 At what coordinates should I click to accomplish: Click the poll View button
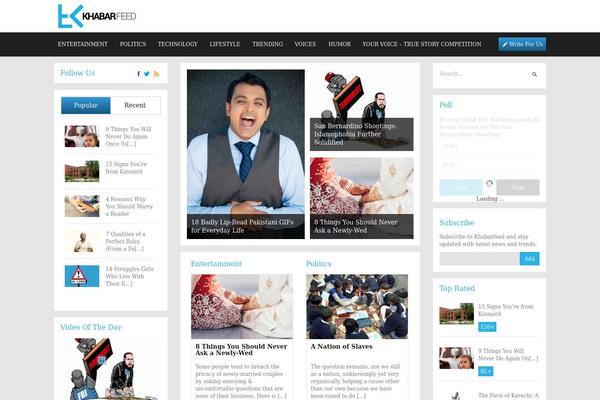pos(518,187)
